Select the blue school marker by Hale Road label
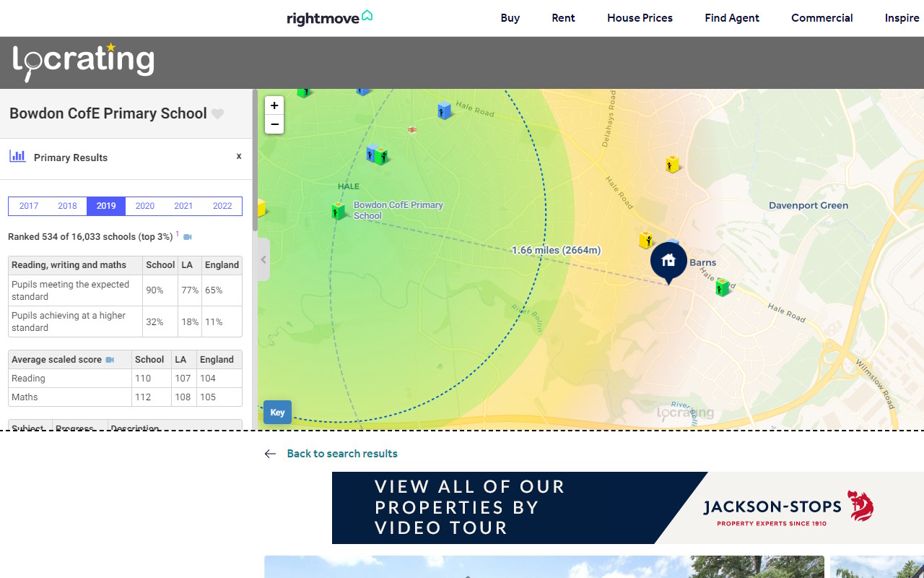This screenshot has width=924, height=578. (445, 111)
